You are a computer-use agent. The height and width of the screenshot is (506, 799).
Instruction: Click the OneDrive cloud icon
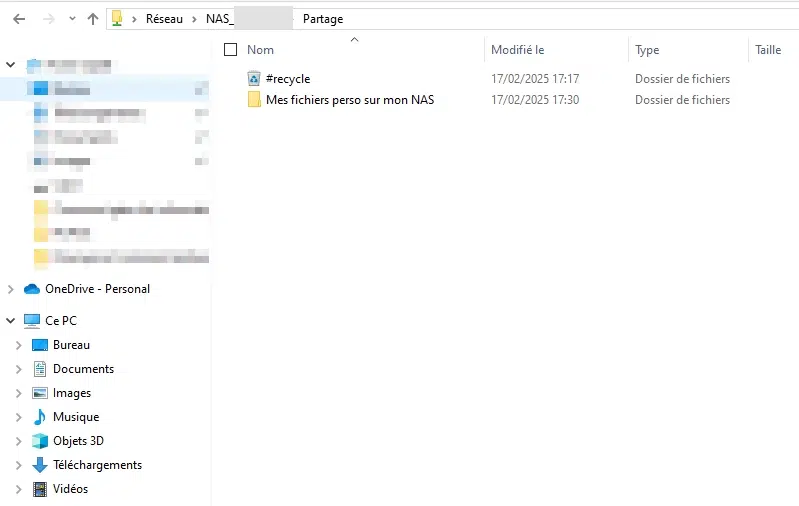click(32, 289)
